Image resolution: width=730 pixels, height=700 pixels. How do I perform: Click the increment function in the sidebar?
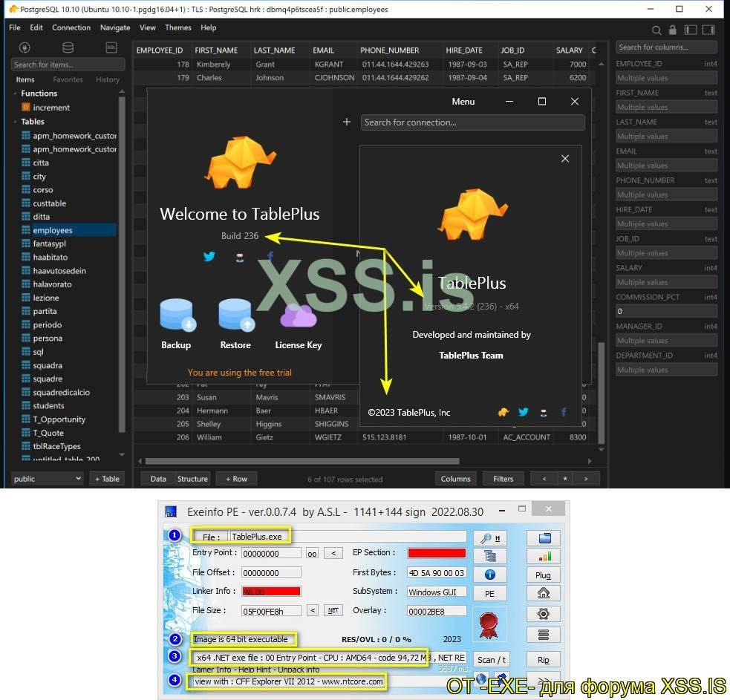pos(51,108)
